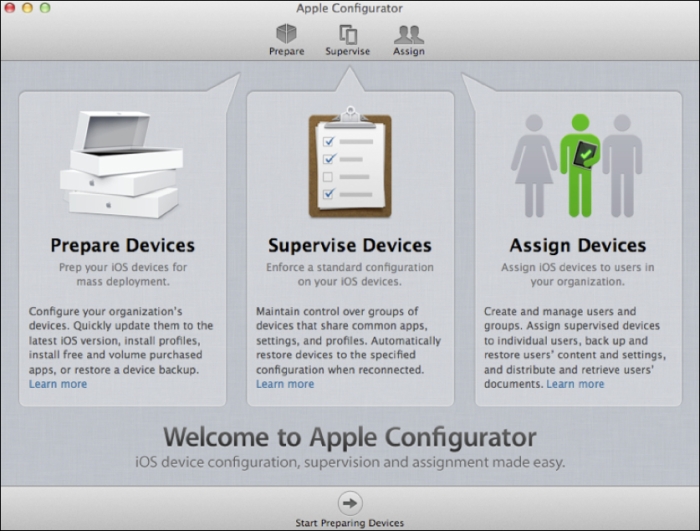Click the Welcome to Apple Configurator title
The width and height of the screenshot is (700, 531).
pos(350,437)
